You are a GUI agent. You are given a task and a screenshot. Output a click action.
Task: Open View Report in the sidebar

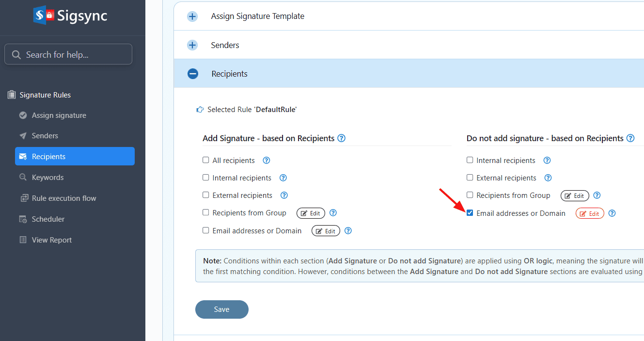click(x=51, y=240)
